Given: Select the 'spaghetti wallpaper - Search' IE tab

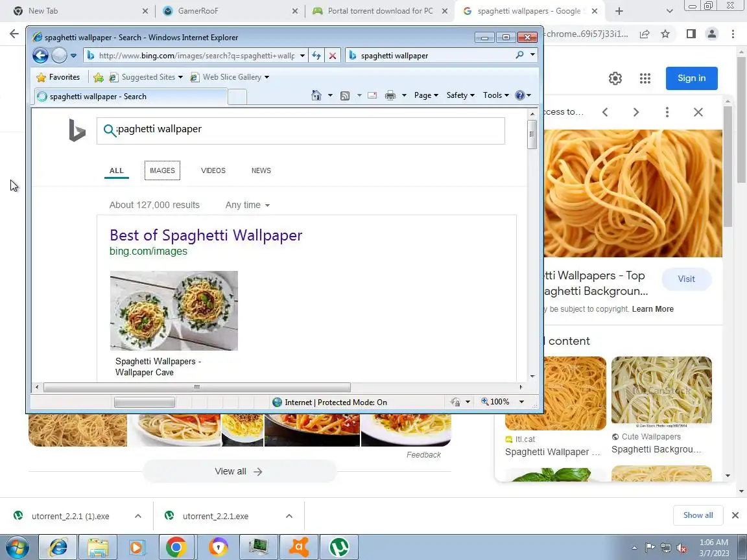Looking at the screenshot, I should [x=130, y=97].
